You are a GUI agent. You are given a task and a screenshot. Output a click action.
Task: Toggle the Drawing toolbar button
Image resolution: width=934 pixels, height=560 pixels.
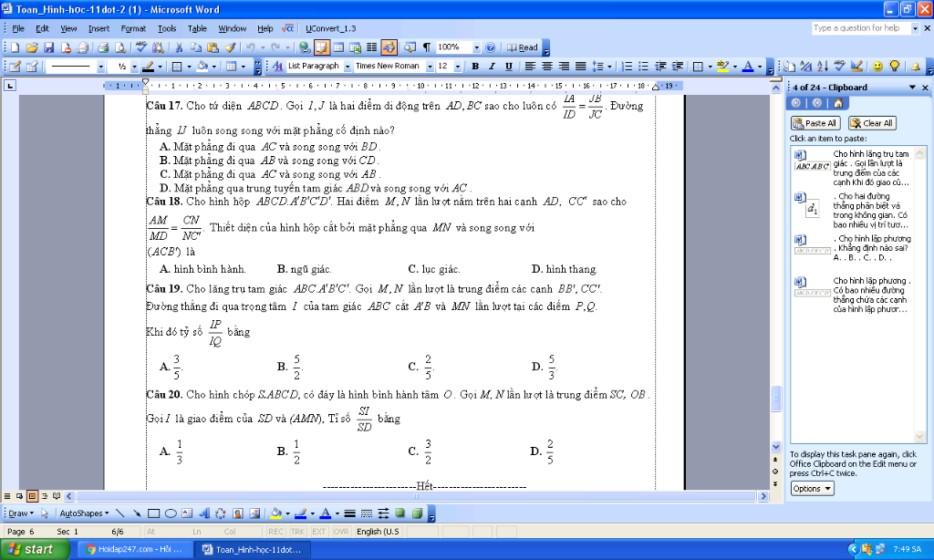tap(389, 47)
